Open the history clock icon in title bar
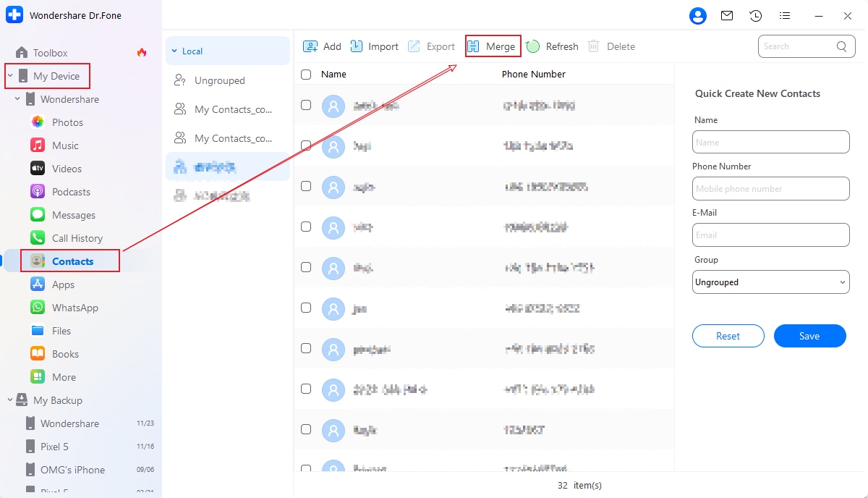The height and width of the screenshot is (498, 868). click(x=756, y=16)
